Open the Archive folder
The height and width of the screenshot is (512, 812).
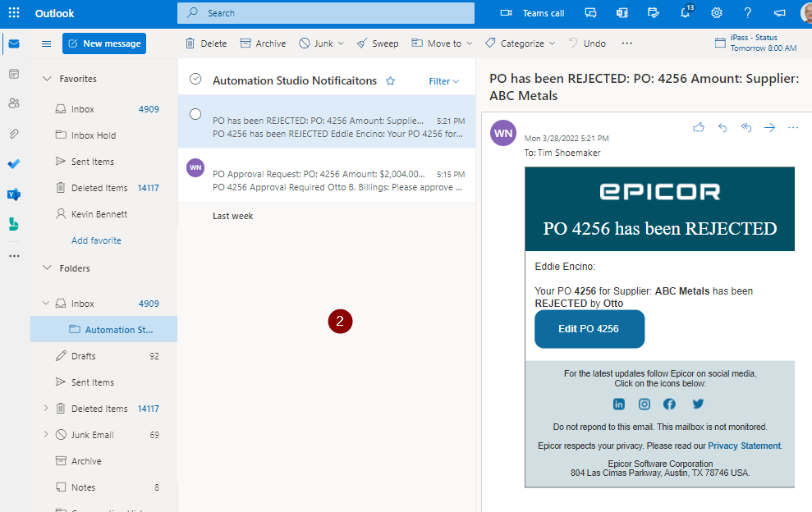[x=104, y=461]
